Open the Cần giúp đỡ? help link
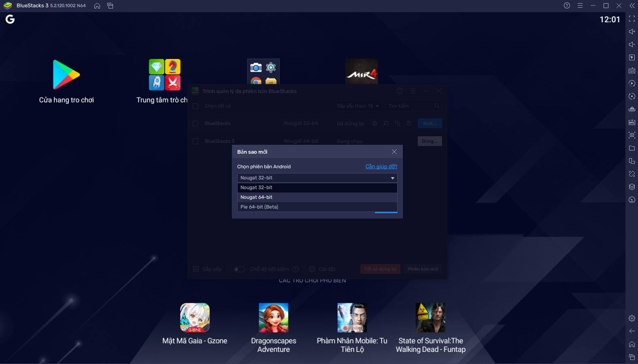This screenshot has width=638, height=364. [381, 166]
